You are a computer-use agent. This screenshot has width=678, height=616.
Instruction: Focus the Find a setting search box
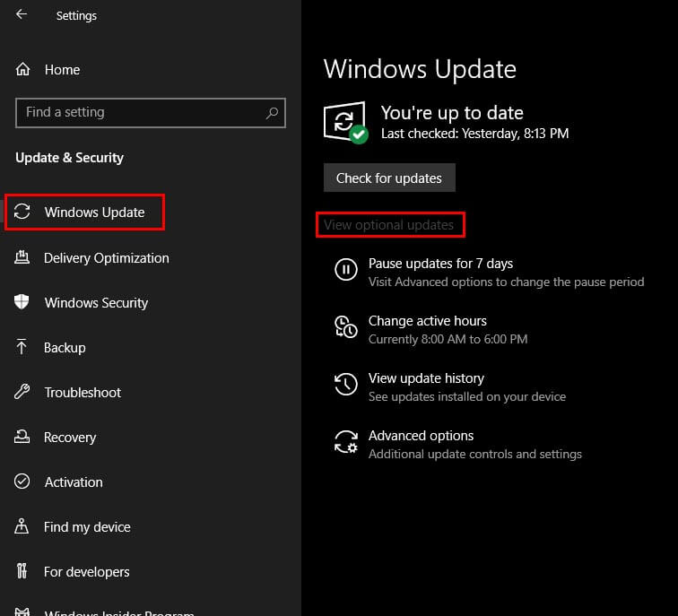151,113
